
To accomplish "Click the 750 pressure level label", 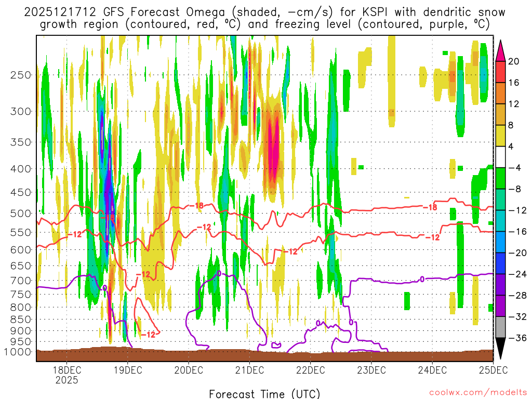I will pos(21,294).
